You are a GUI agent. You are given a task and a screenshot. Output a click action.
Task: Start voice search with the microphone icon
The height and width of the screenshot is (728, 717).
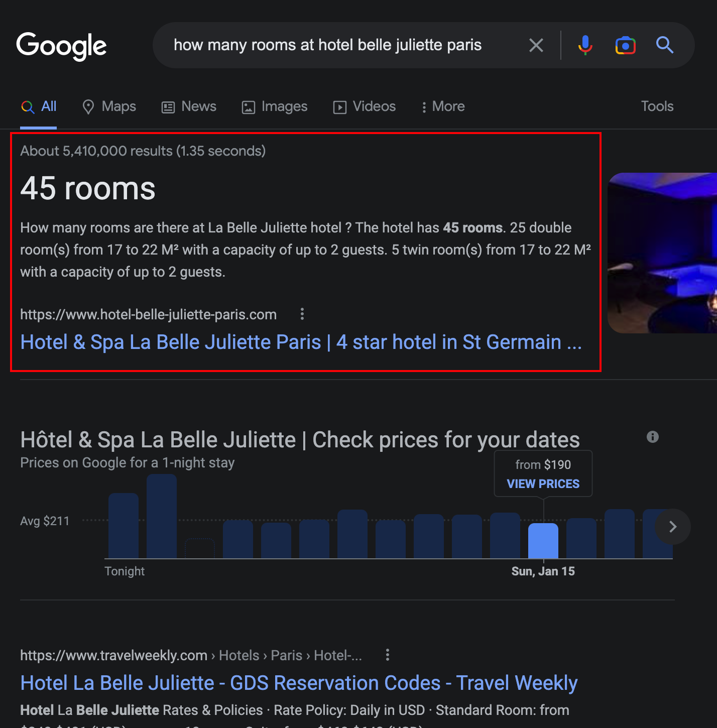point(585,45)
